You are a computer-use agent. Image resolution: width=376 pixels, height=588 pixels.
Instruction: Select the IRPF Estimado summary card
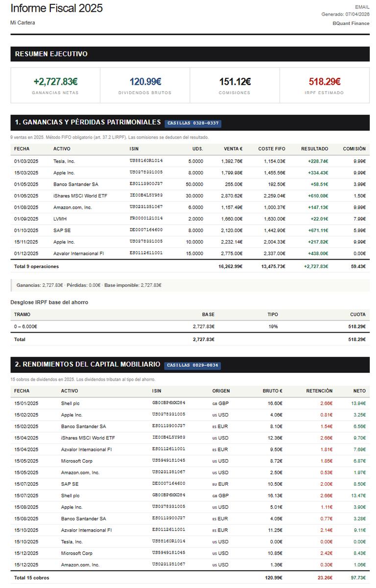click(x=325, y=85)
